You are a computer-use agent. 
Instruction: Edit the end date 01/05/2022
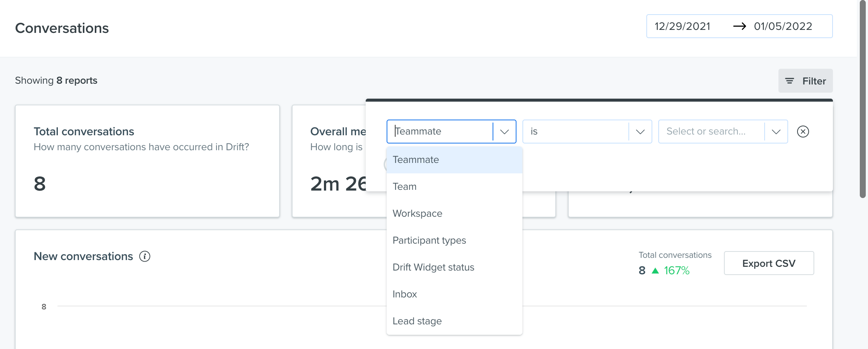coord(783,26)
